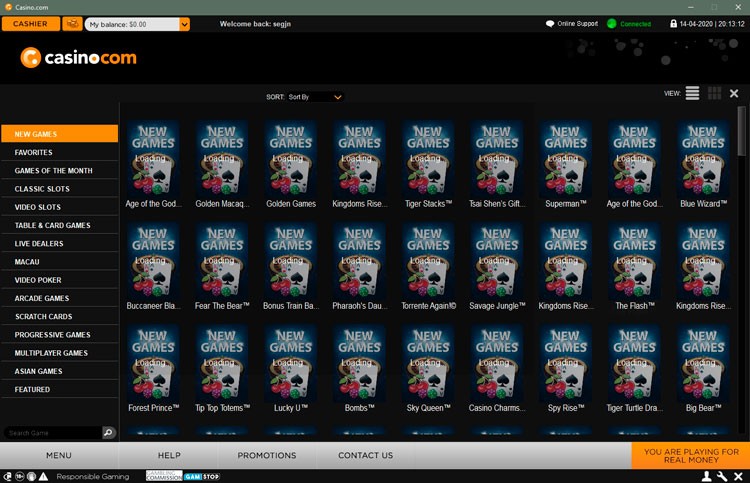
Task: Switch to grid view
Action: pos(714,93)
